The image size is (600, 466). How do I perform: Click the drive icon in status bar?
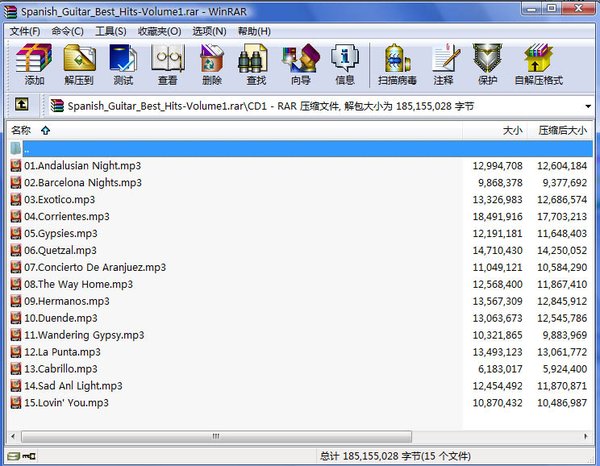pos(14,456)
